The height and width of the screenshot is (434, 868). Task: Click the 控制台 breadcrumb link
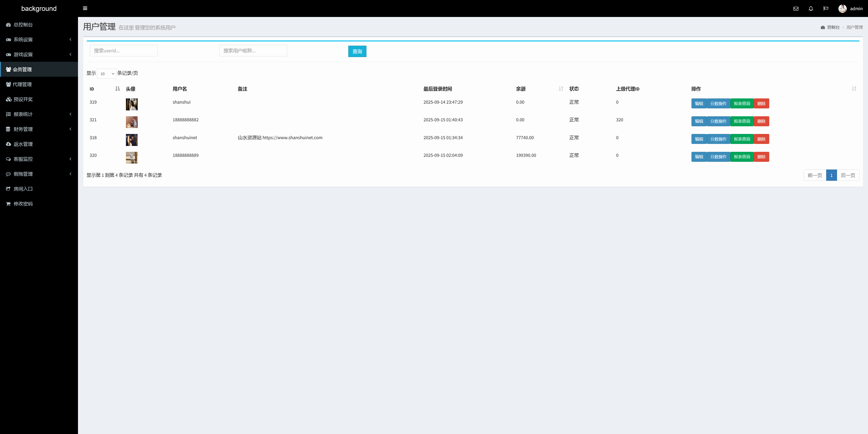(833, 27)
